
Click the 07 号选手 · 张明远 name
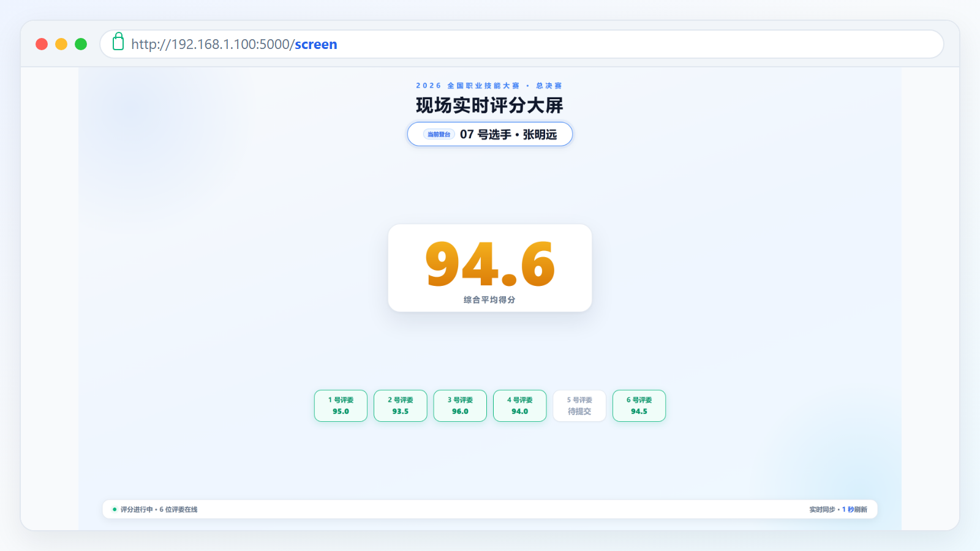click(508, 134)
